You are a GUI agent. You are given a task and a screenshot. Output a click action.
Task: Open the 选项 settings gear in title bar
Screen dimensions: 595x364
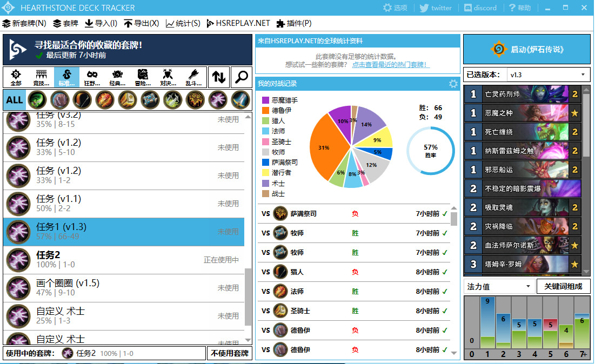point(395,8)
